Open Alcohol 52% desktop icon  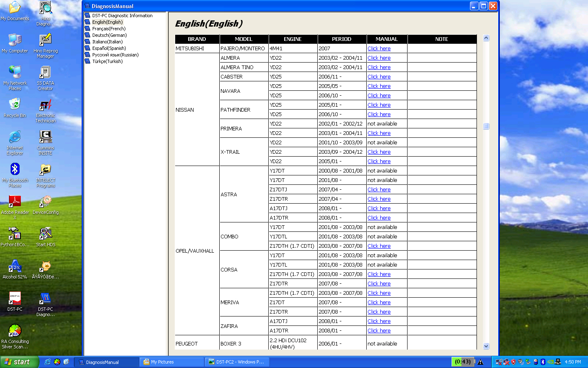tap(15, 269)
